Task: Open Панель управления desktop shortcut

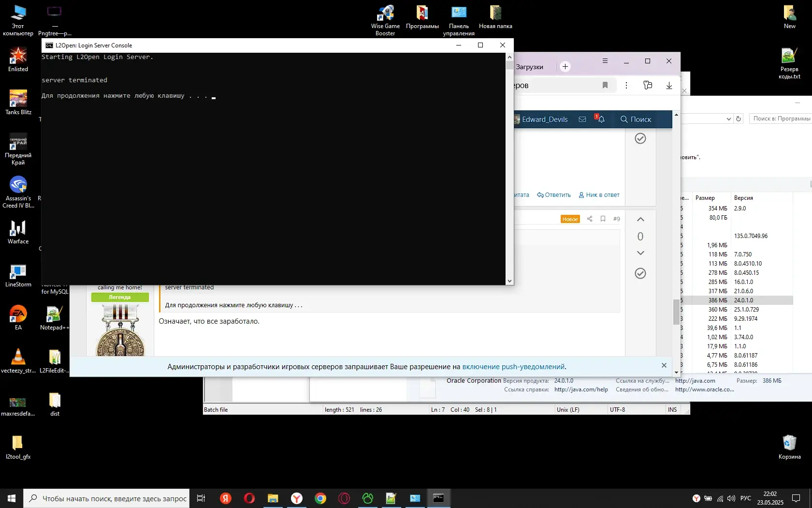Action: (x=459, y=20)
